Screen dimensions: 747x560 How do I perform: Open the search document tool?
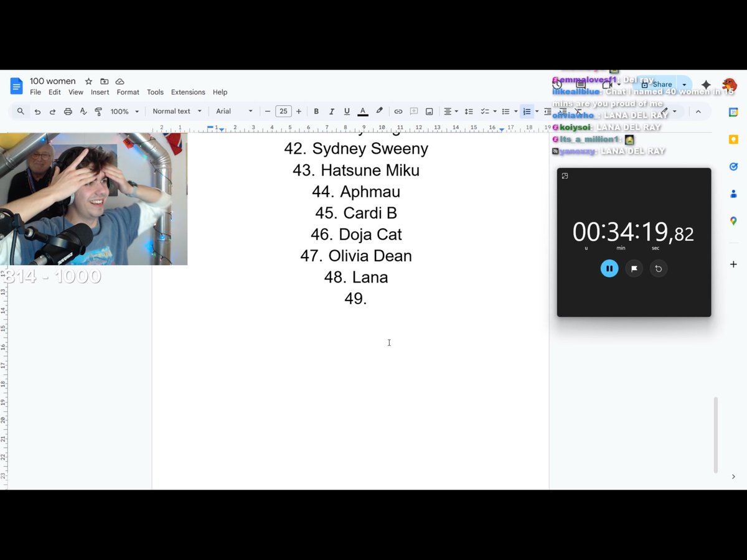coord(21,111)
